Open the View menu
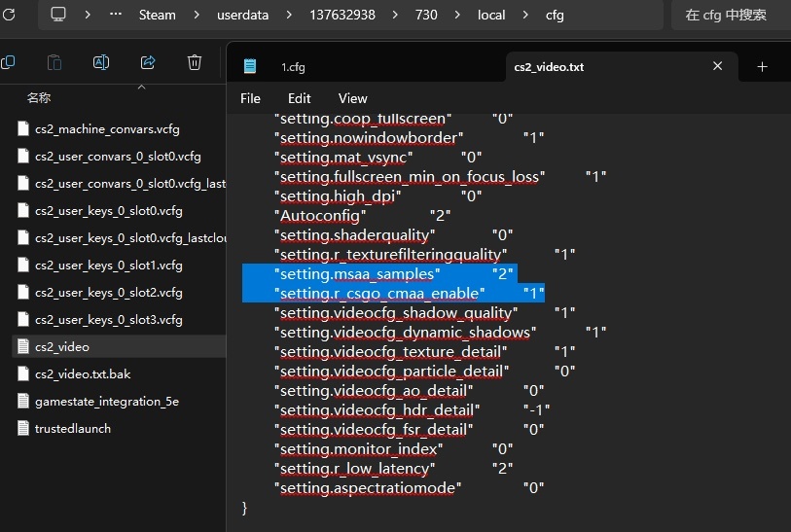Image resolution: width=791 pixels, height=532 pixels. (352, 98)
